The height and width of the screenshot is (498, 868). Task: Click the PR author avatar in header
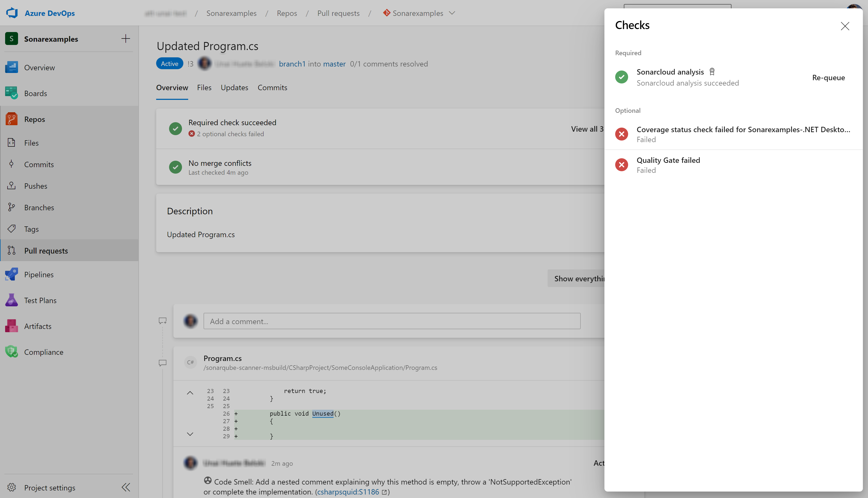point(205,64)
